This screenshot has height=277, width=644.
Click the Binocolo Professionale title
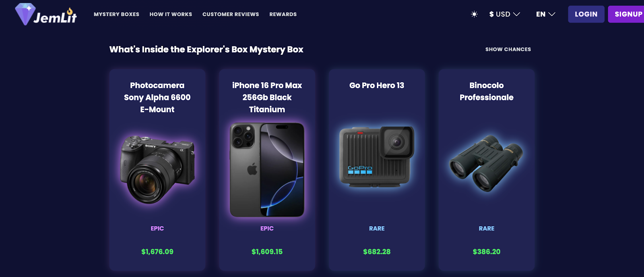[486, 92]
